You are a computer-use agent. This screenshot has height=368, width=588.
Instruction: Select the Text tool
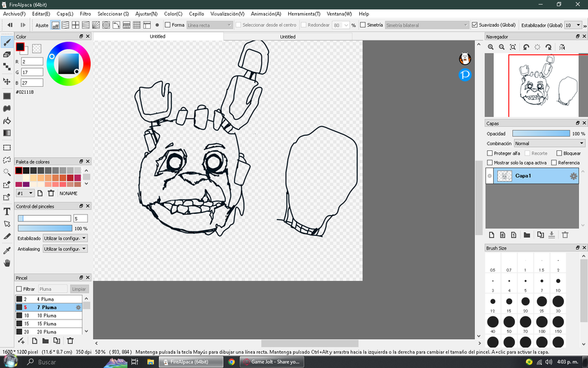(7, 212)
